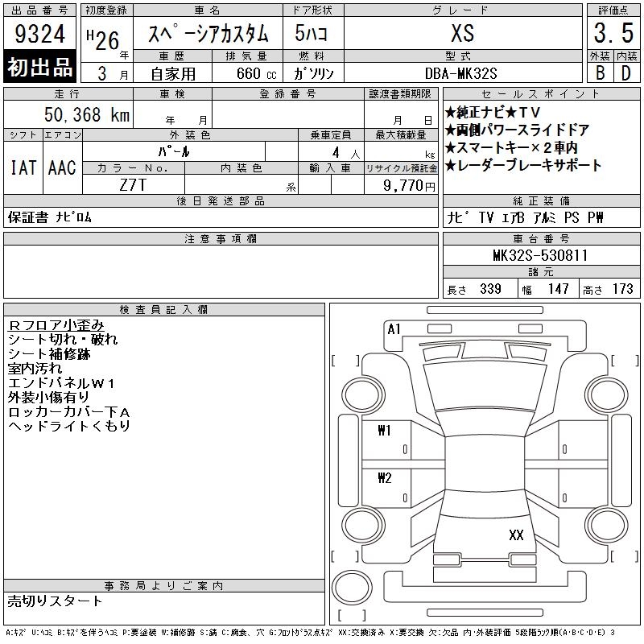This screenshot has height=644, width=644.
Task: Click the registration month 3 月
Action: 113,74
